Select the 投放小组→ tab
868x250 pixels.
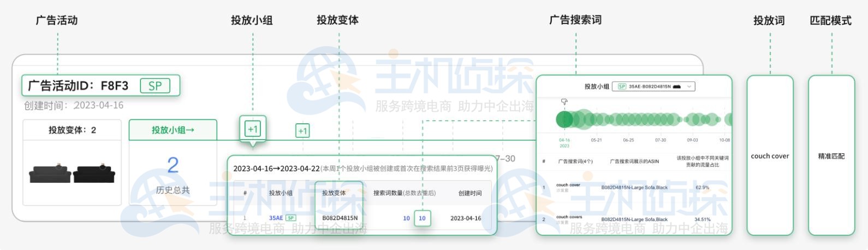[x=173, y=130]
